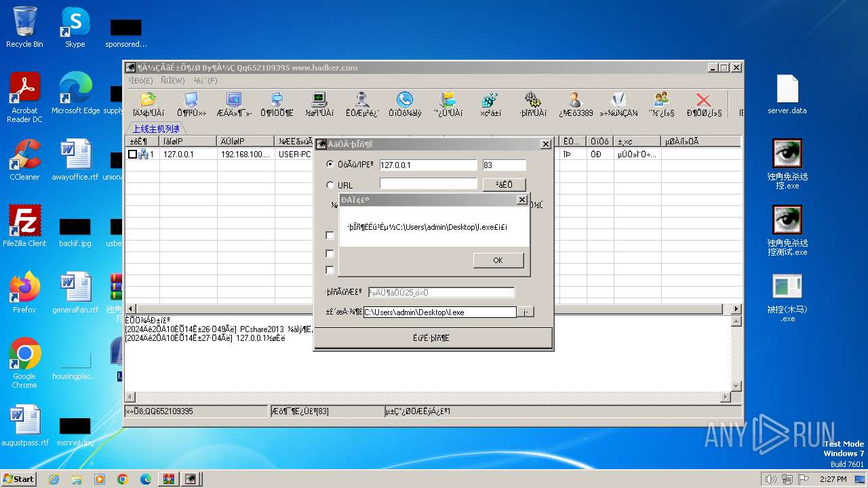
Task: Click the empty URL input field
Action: pos(429,184)
